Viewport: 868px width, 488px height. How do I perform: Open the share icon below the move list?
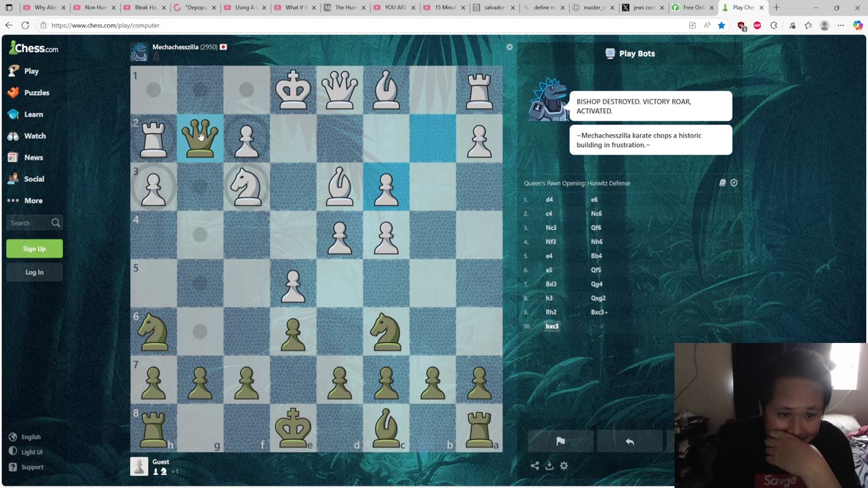tap(535, 466)
